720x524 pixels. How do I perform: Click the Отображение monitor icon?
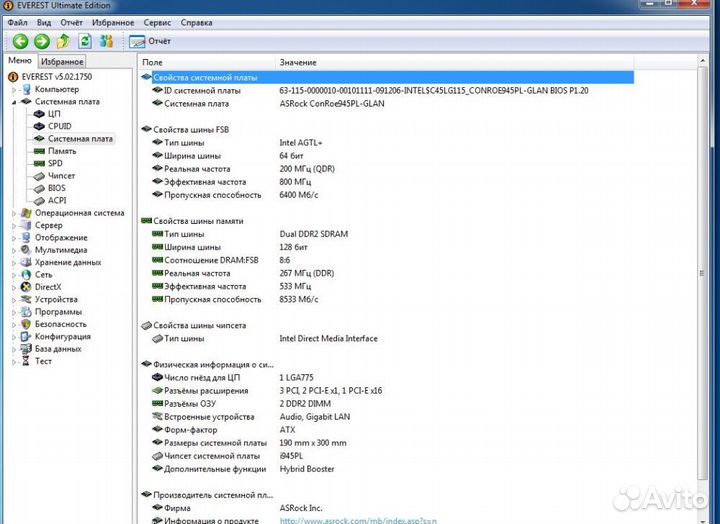27,238
